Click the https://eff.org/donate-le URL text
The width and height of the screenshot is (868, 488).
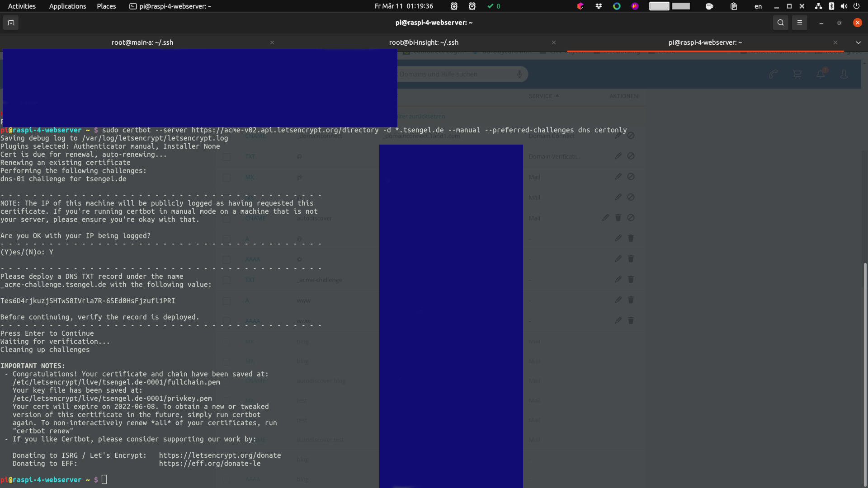[x=210, y=464]
